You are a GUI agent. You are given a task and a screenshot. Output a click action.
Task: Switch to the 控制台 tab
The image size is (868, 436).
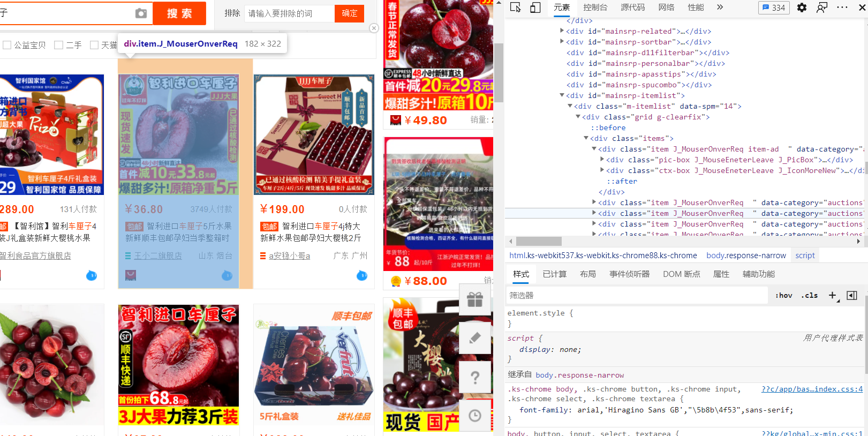pyautogui.click(x=595, y=7)
